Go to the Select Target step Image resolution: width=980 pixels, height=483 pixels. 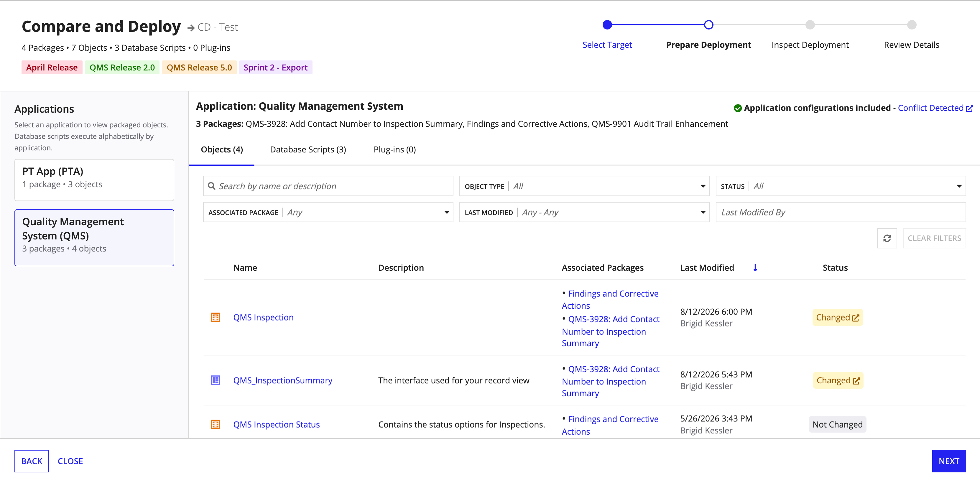coord(607,45)
